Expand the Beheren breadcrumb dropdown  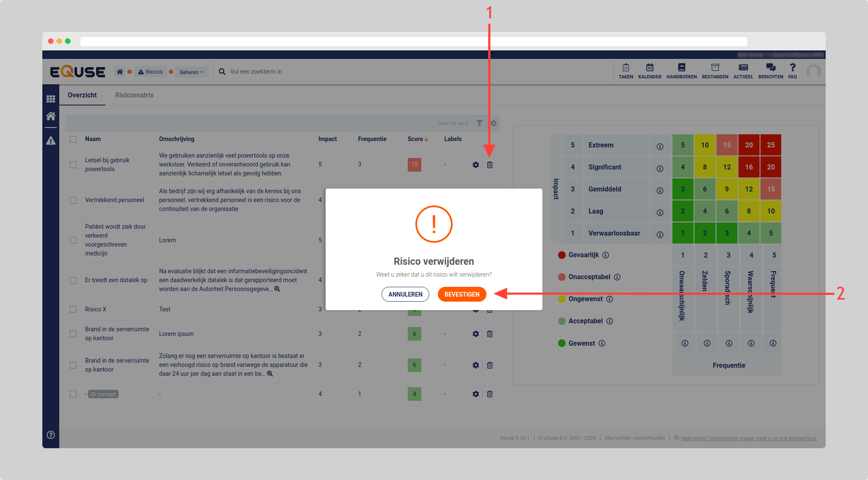coord(191,72)
